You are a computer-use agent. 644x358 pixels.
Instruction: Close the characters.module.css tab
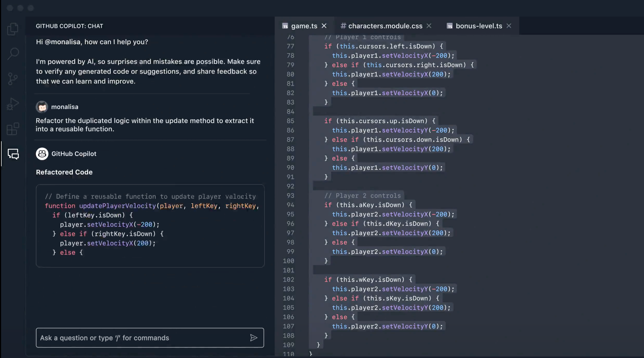coord(429,26)
